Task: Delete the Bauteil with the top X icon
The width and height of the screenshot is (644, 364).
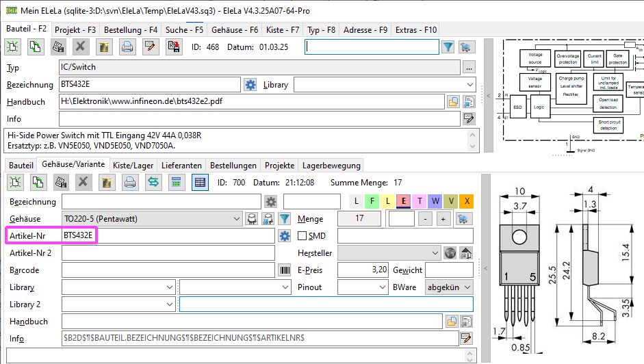Action: 81,47
